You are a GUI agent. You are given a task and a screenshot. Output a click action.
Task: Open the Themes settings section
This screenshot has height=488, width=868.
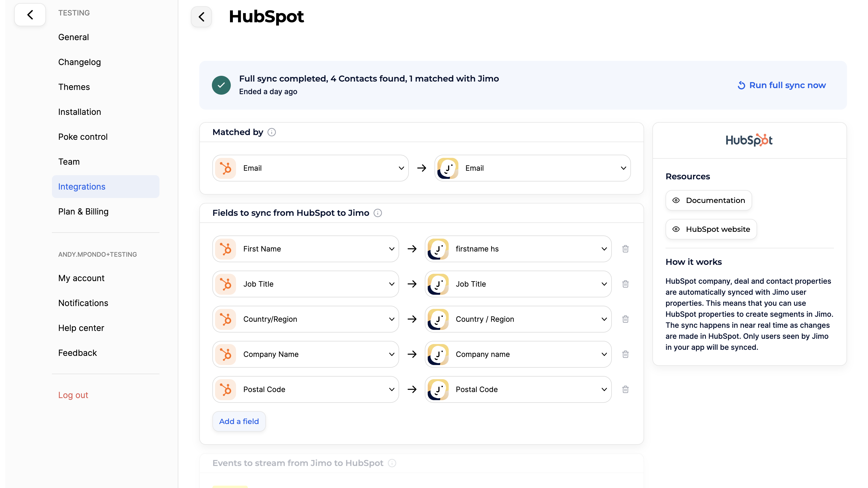point(74,87)
